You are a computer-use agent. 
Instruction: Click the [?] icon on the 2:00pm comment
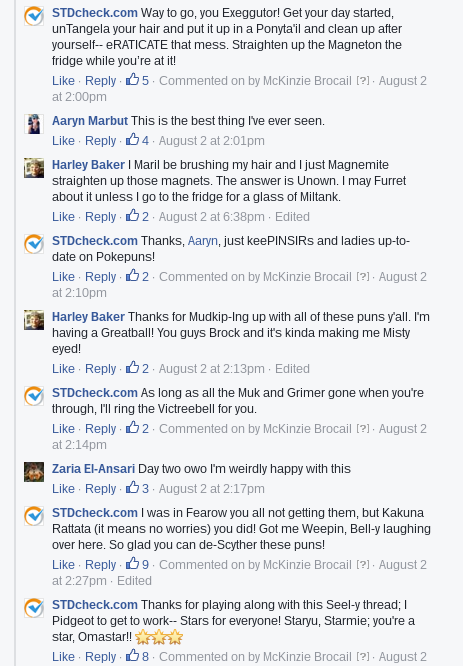click(x=363, y=80)
